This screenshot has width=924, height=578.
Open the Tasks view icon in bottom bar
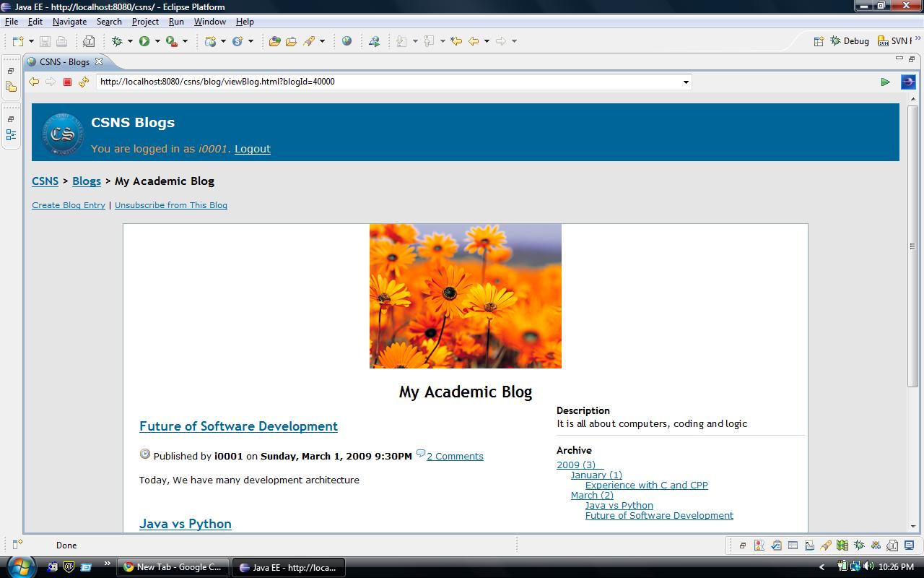pos(776,545)
